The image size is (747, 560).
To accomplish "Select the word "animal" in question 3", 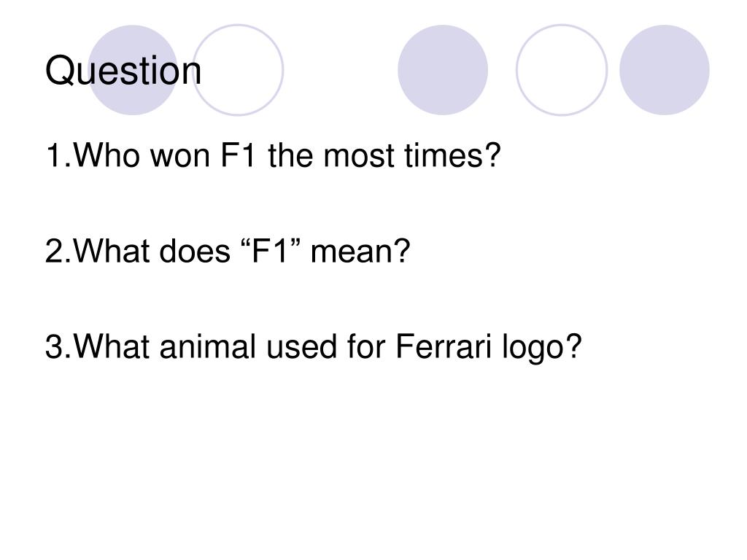I will pos(207,346).
